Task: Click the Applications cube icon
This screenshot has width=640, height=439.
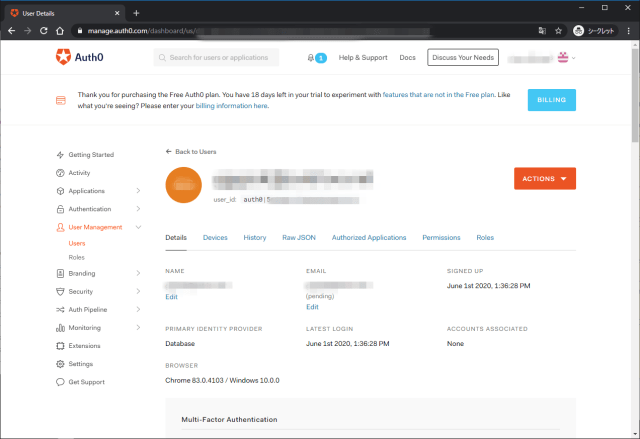Action: click(60, 191)
